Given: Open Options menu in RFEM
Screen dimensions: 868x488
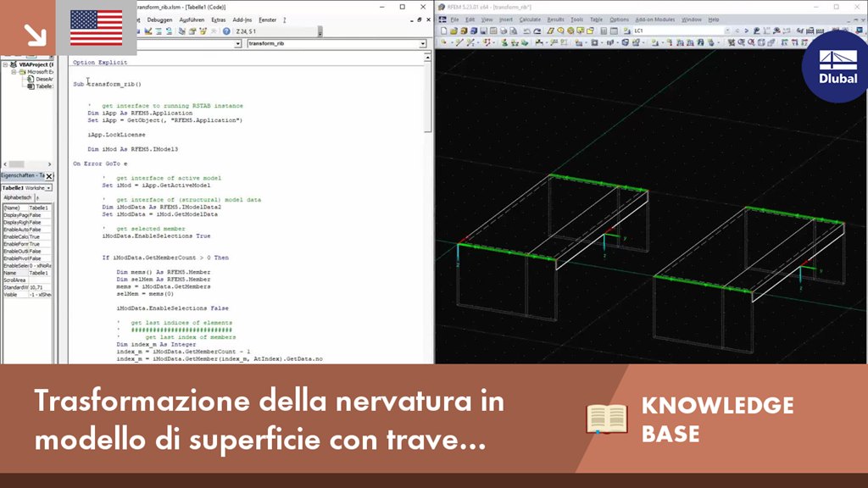Looking at the screenshot, I should 619,19.
